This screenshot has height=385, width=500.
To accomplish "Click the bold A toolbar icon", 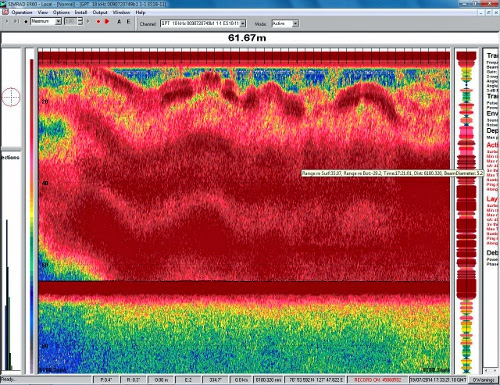I will (119, 22).
